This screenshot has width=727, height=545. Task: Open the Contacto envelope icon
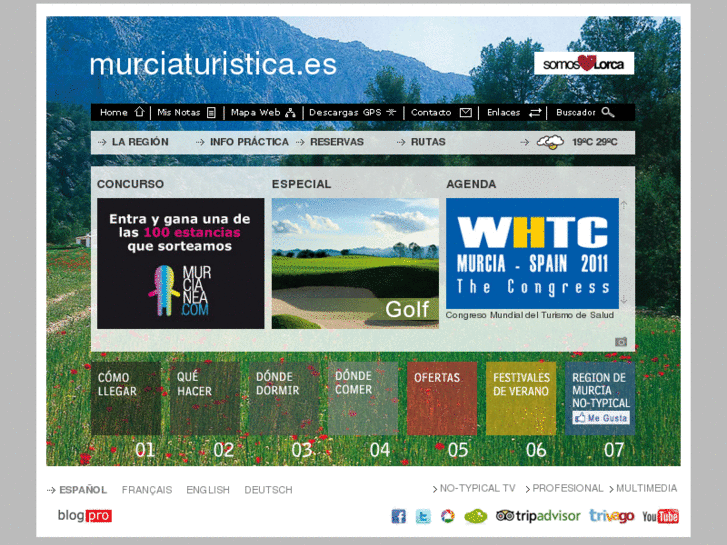tap(466, 113)
